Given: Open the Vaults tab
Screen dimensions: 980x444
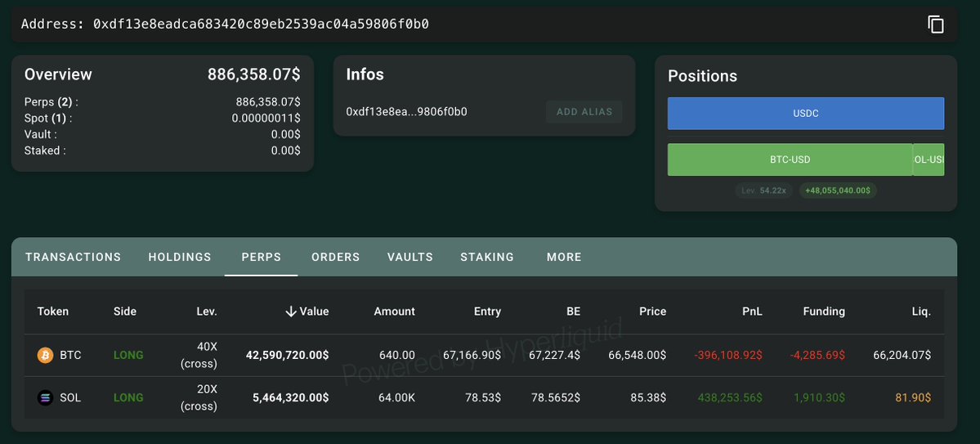Looking at the screenshot, I should 410,257.
